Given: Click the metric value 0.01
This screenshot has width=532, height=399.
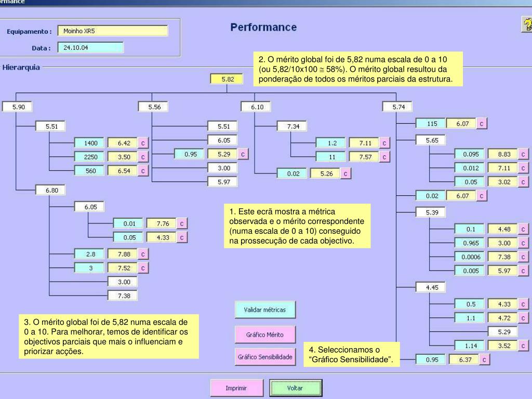Looking at the screenshot, I should point(128,223).
